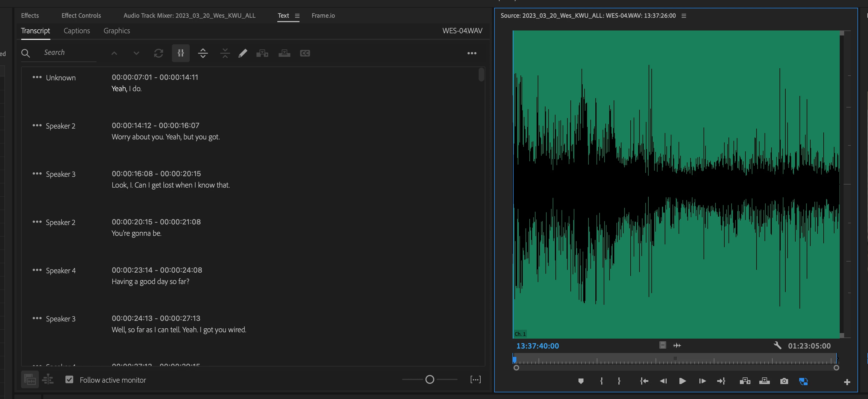Toggle the pause segmentation button in transcript toolbar
This screenshot has width=868, height=399.
[x=181, y=53]
